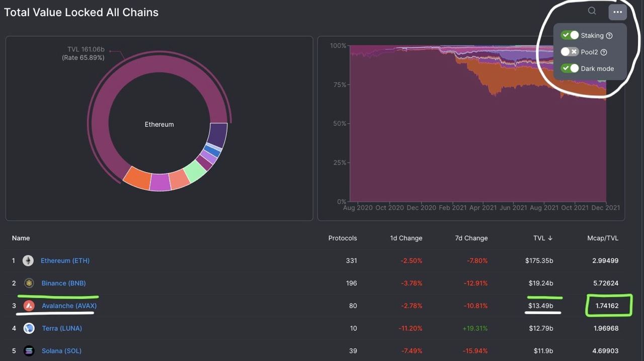Open the Solana (SOL) chain link
The image size is (644, 361).
pyautogui.click(x=62, y=351)
